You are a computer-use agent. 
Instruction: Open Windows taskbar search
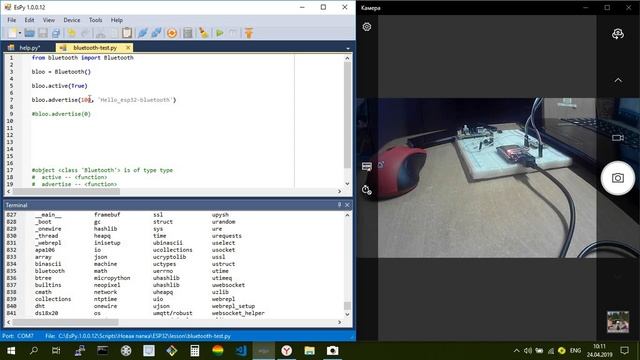coord(34,351)
